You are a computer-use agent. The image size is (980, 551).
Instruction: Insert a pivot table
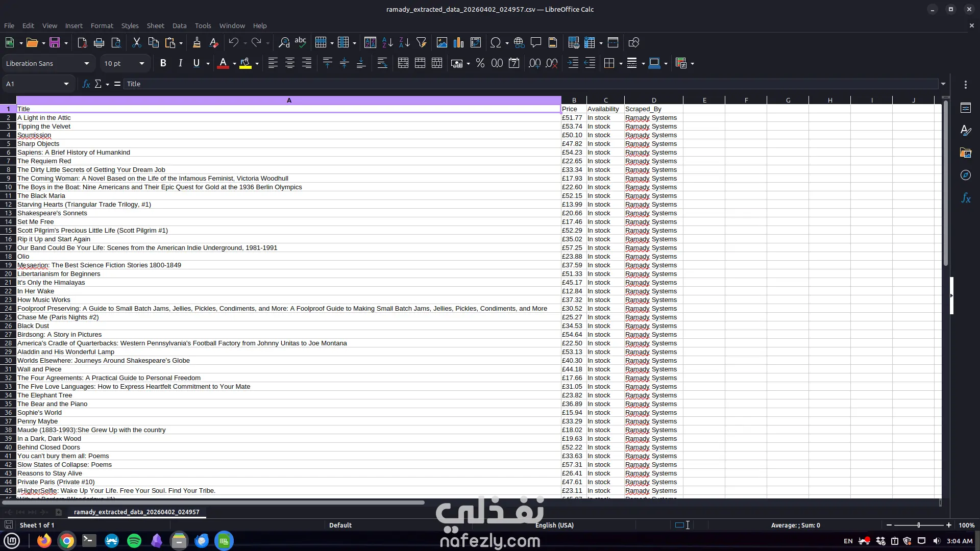click(x=476, y=43)
